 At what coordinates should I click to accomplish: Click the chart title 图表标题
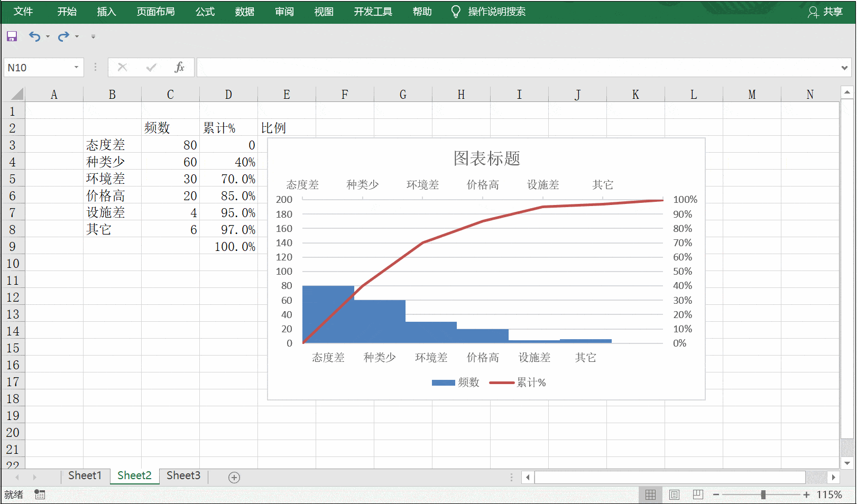pyautogui.click(x=486, y=158)
